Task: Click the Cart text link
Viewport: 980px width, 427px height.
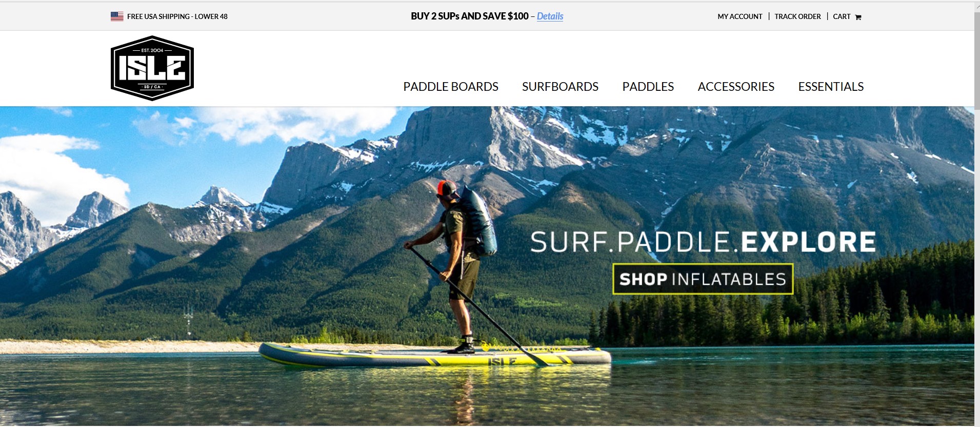Action: coord(842,16)
